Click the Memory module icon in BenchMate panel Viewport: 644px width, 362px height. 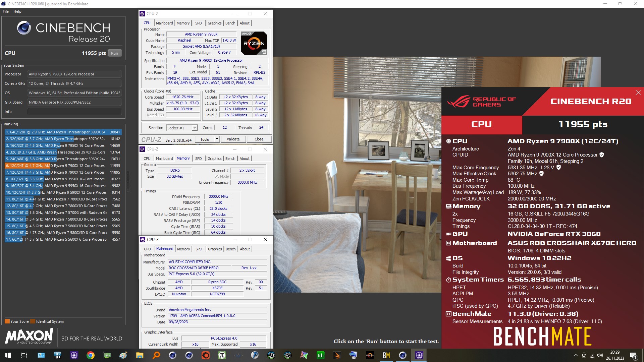(x=448, y=206)
